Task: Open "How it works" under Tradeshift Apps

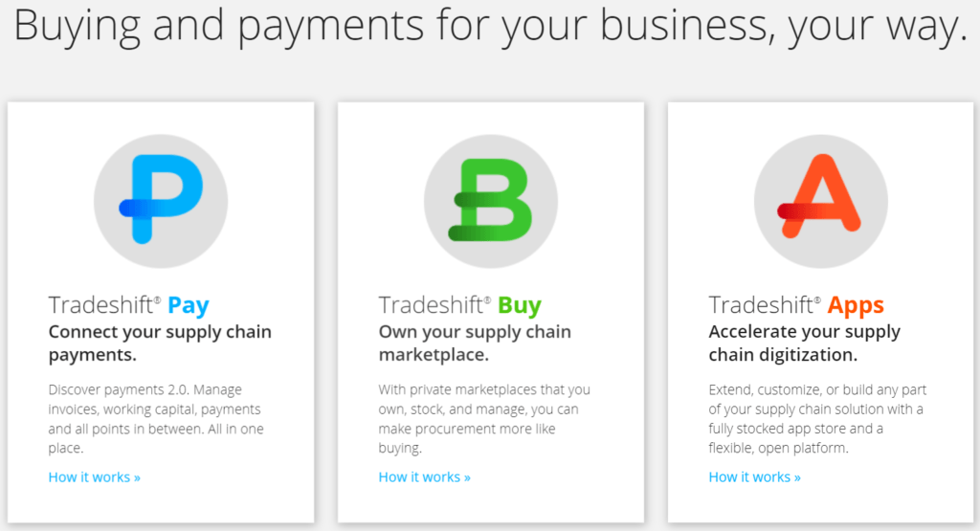Action: 755,476
